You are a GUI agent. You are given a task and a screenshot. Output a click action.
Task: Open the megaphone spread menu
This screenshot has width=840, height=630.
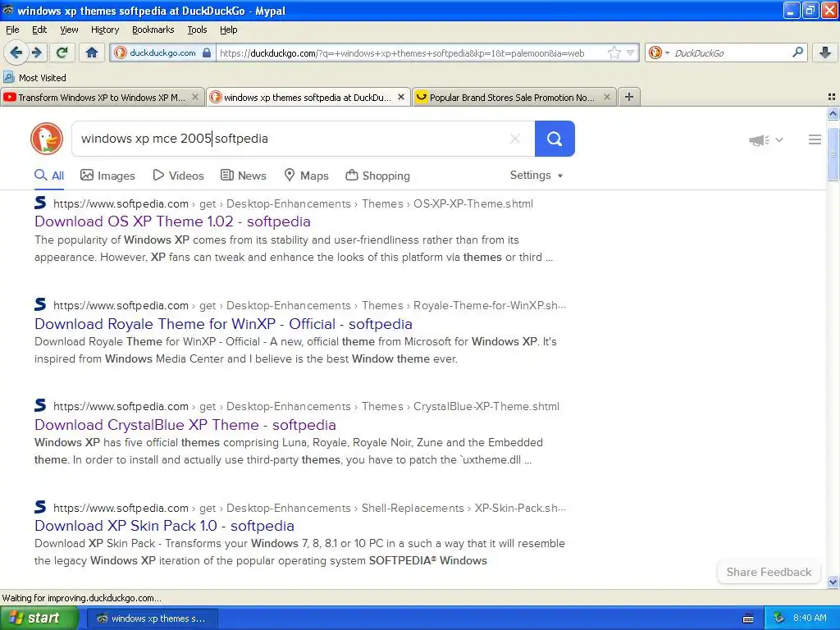(x=766, y=139)
